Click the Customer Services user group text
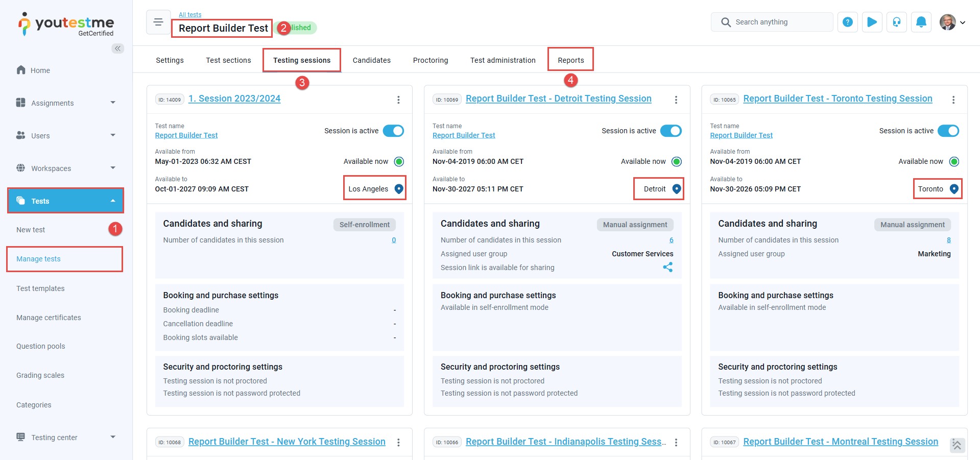 pyautogui.click(x=642, y=254)
